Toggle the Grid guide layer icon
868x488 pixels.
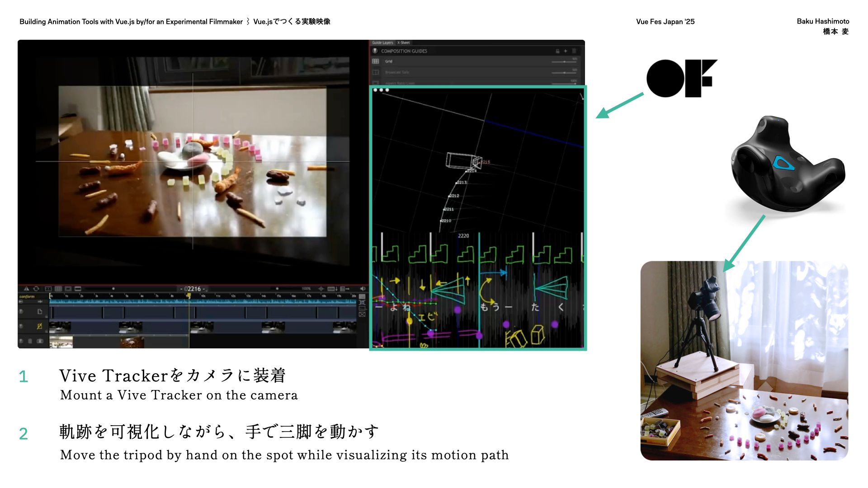tap(375, 61)
